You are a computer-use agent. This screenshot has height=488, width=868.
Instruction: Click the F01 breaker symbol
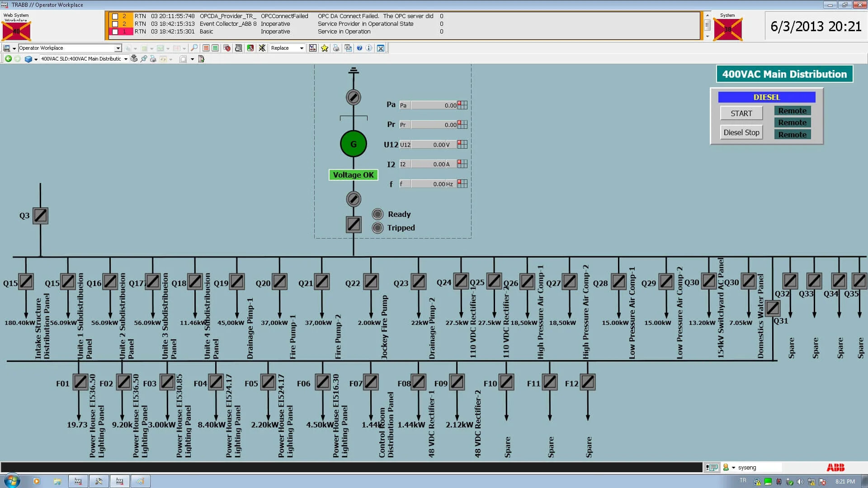coord(80,382)
